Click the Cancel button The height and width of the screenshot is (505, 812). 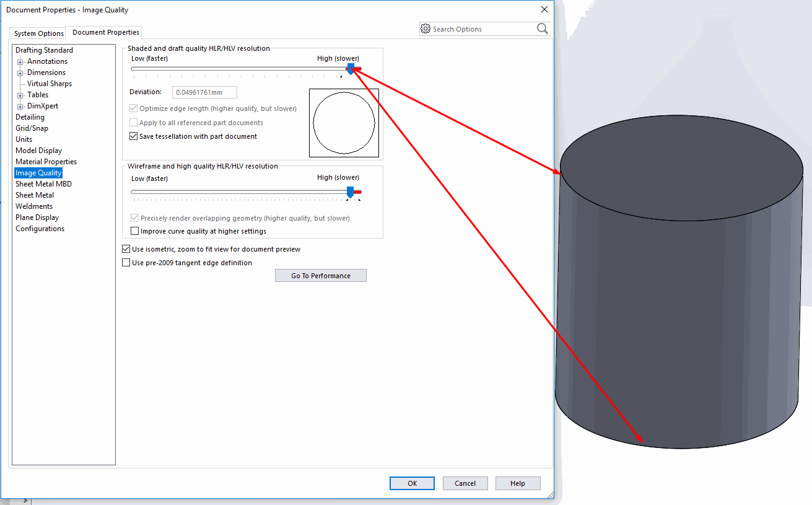[x=465, y=483]
